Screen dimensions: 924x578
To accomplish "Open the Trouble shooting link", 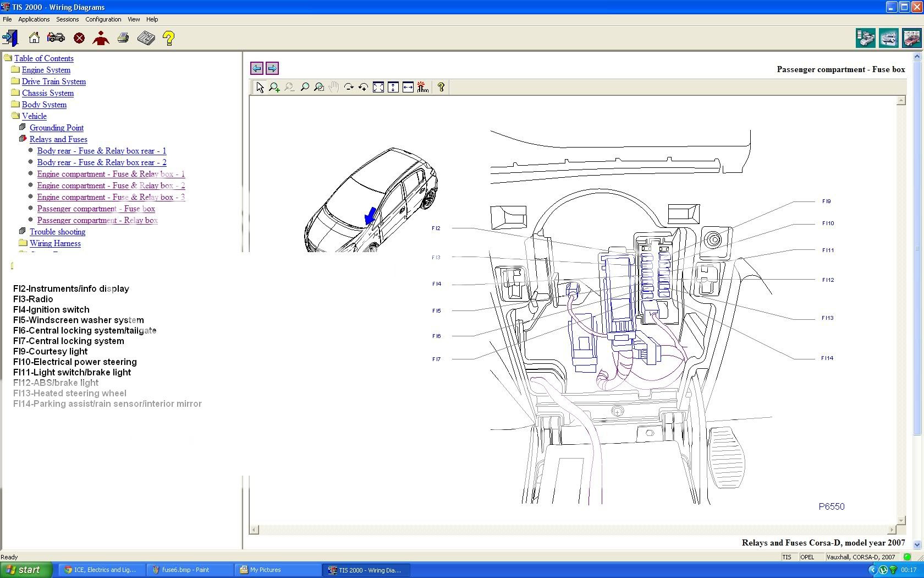I will click(x=58, y=232).
